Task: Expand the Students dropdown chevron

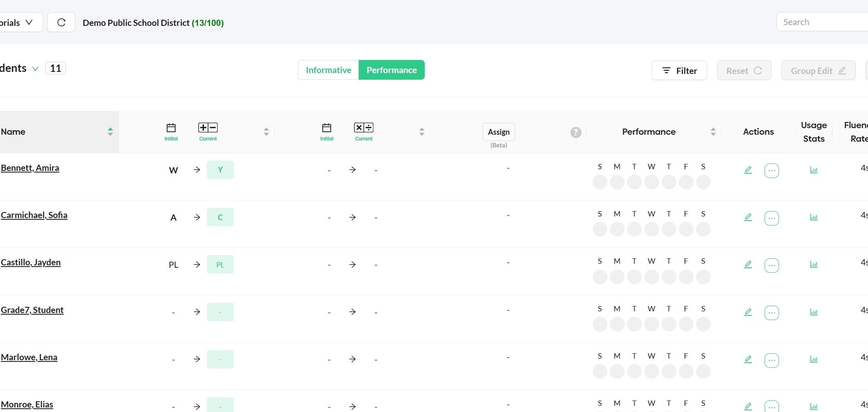Action: click(x=35, y=69)
